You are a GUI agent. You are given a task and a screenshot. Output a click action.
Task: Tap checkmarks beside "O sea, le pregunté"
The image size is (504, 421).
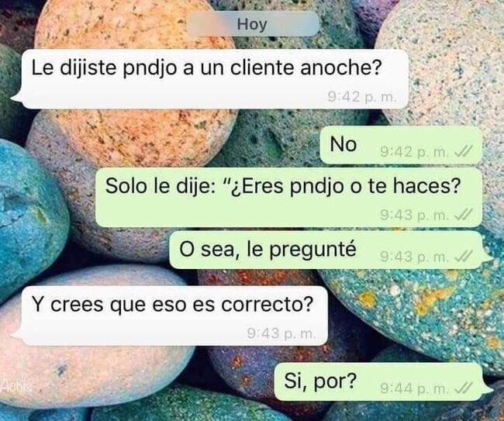pyautogui.click(x=463, y=256)
